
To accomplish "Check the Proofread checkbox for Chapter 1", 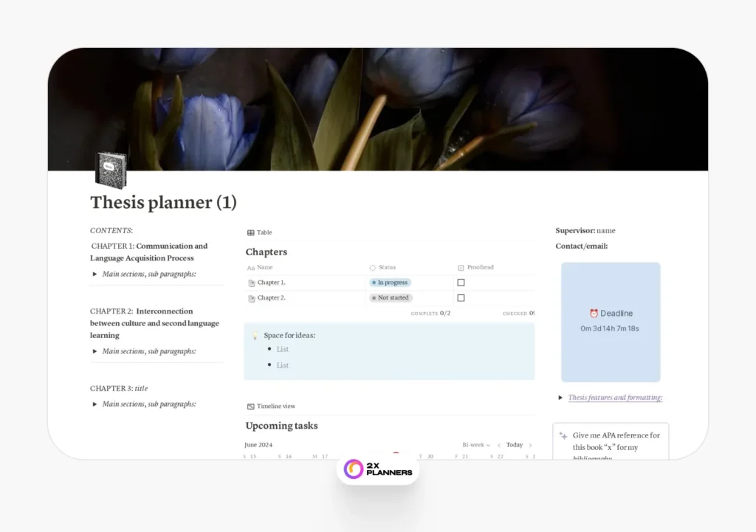I will tap(461, 283).
